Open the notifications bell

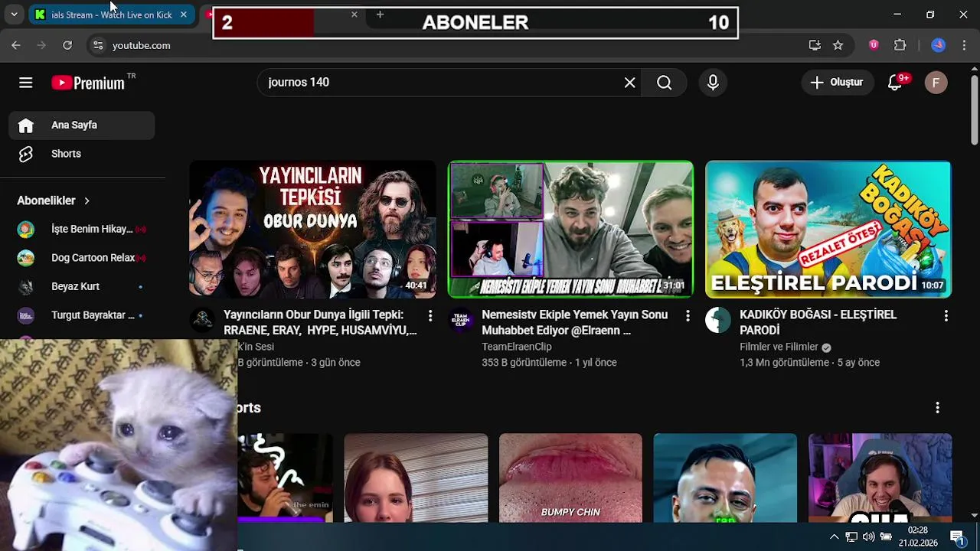(x=894, y=83)
